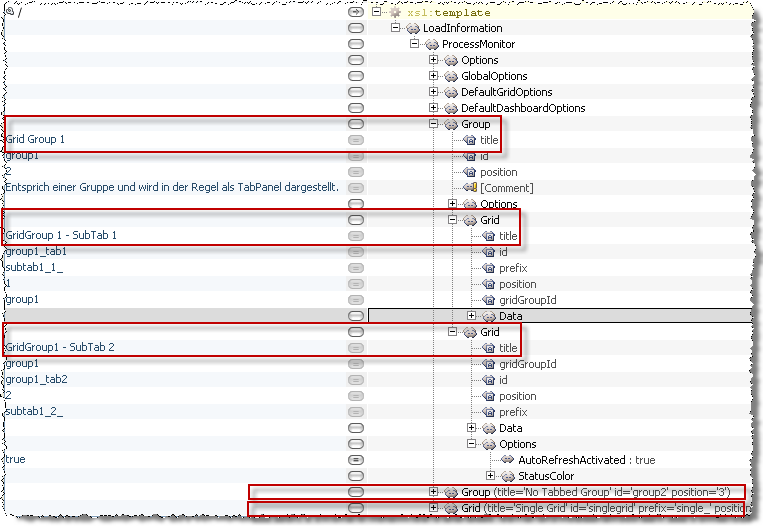
Task: Click the icon of the 'No Tabbed Group' Group node
Action: pos(451,492)
